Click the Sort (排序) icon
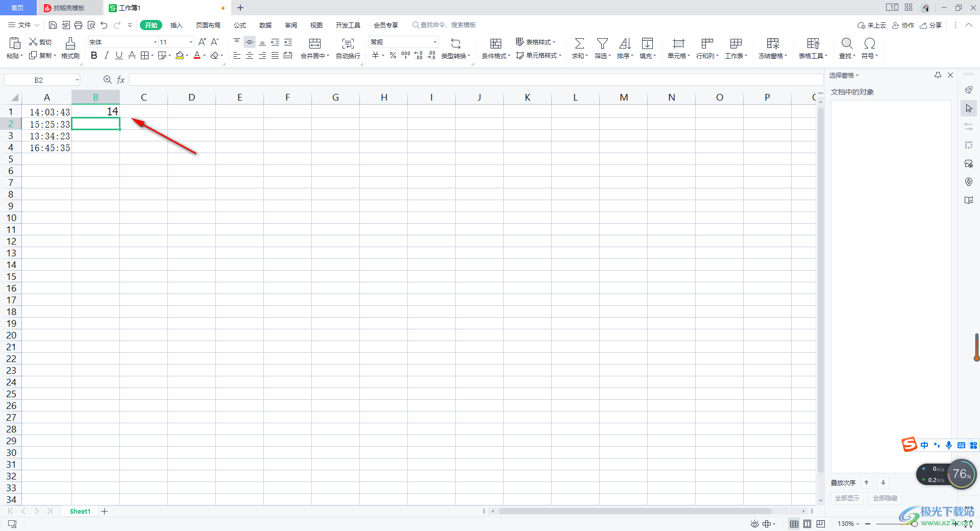980x531 pixels. (625, 43)
